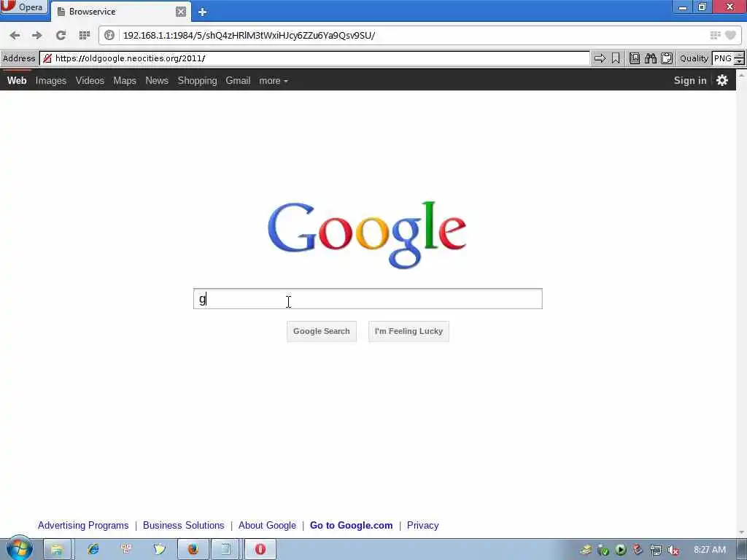The height and width of the screenshot is (560, 747).
Task: Open About Google link
Action: (267, 525)
